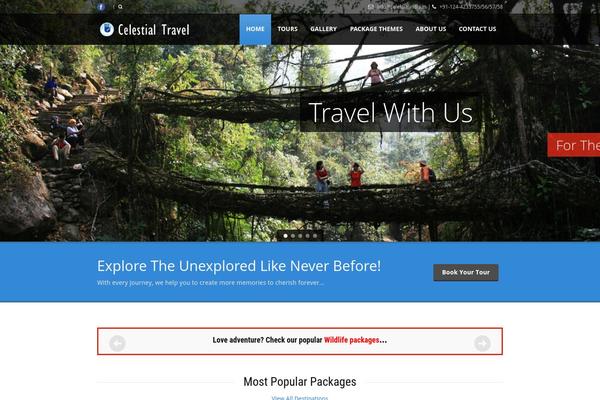Select the fifth slider dot
600x400 pixels.
click(x=315, y=236)
